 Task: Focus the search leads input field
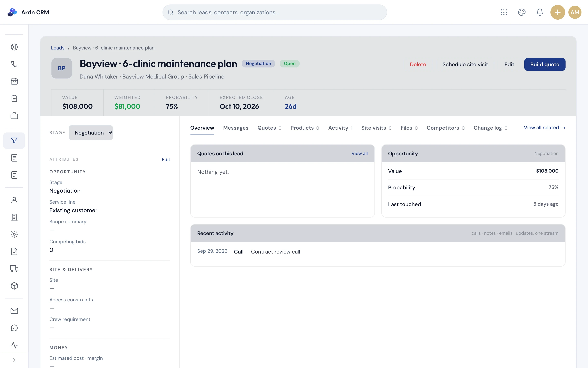275,12
